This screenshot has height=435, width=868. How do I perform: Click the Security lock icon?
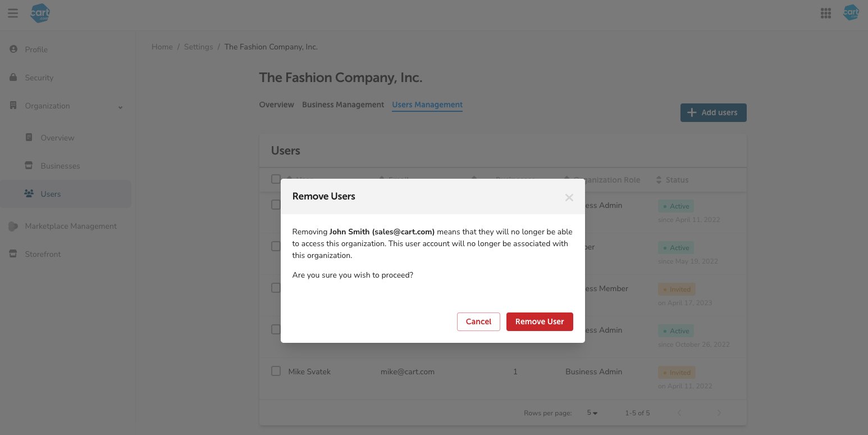[x=13, y=78]
